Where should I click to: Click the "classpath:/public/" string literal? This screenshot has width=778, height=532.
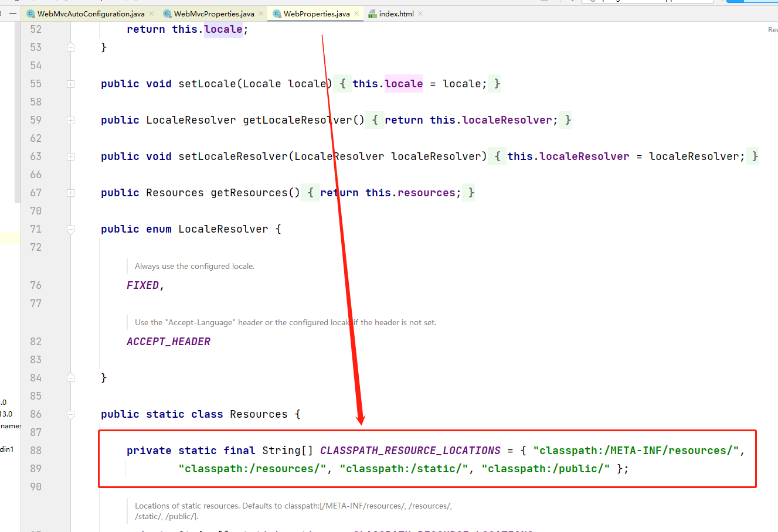546,469
